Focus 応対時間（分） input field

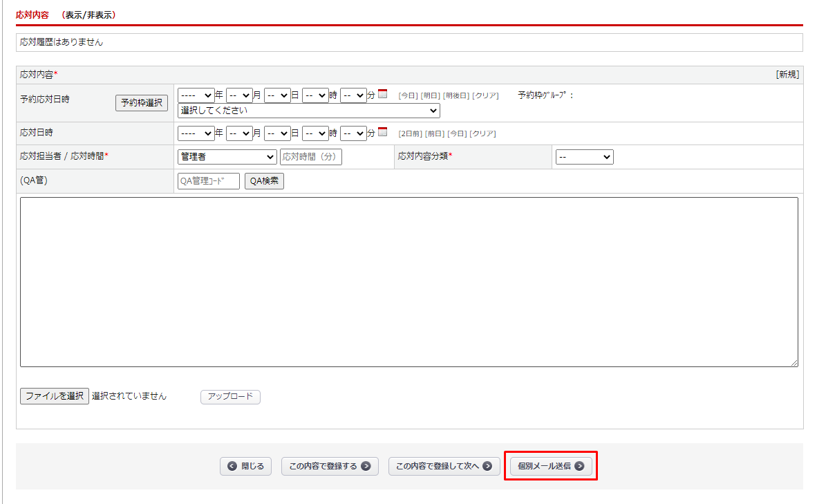pyautogui.click(x=310, y=157)
